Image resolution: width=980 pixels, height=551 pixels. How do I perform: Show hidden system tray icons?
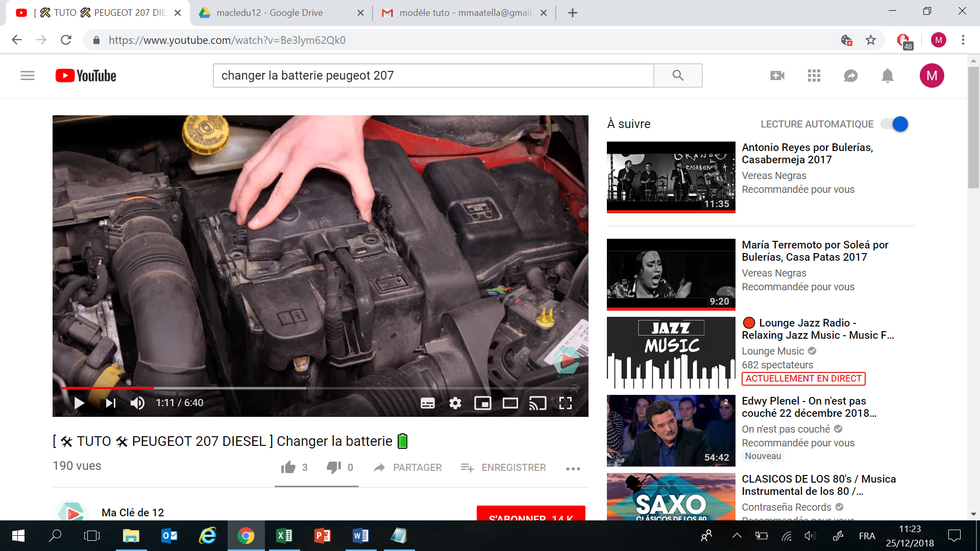(737, 536)
